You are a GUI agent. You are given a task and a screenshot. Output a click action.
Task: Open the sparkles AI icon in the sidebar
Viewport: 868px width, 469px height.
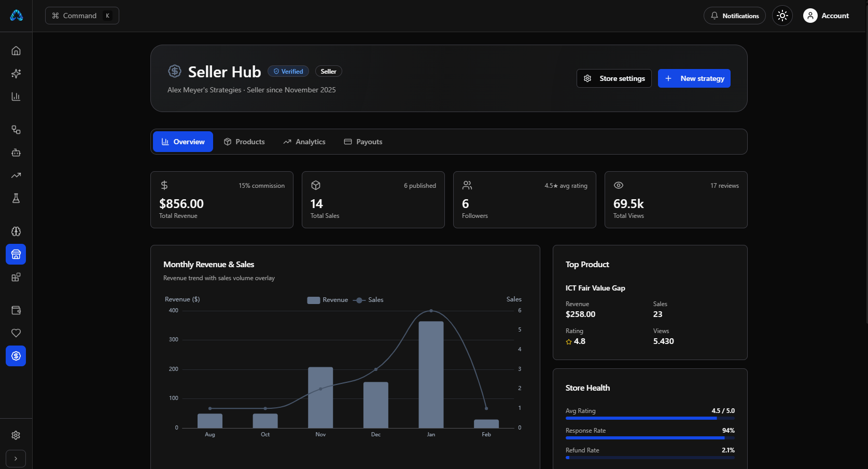click(x=16, y=74)
